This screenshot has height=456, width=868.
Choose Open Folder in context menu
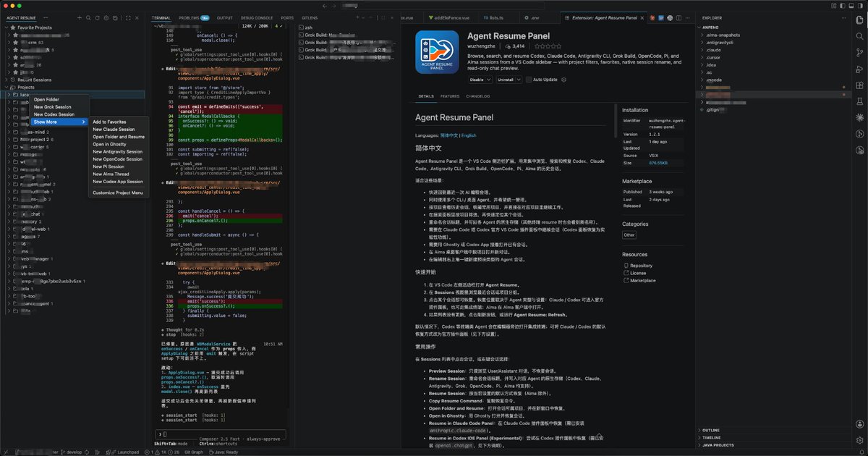(59, 99)
